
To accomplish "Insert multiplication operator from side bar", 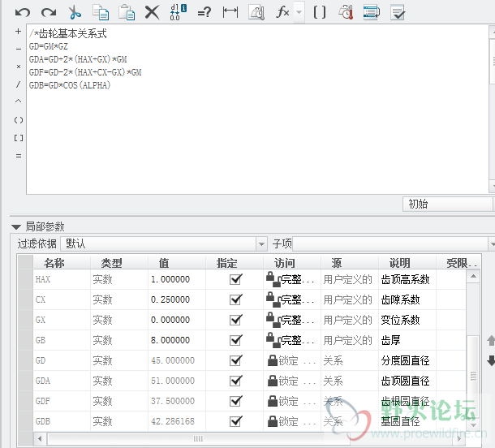I will (19, 67).
